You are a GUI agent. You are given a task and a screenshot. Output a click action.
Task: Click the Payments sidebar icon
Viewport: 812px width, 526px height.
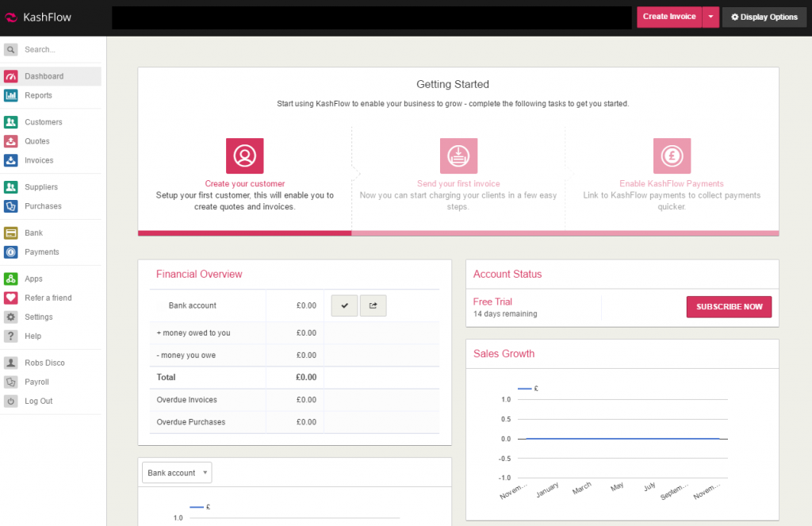click(11, 251)
